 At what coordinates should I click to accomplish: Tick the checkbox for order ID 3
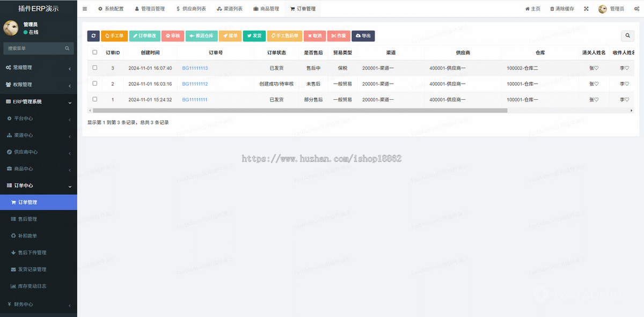(95, 68)
